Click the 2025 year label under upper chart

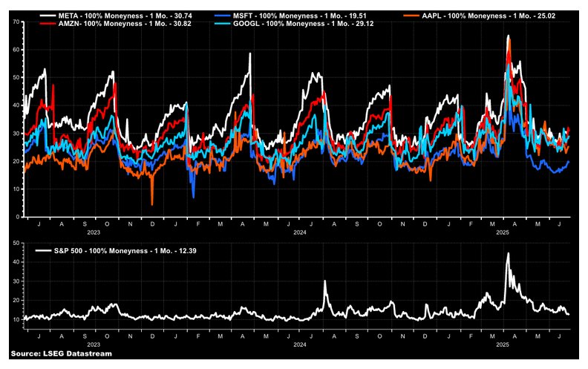tap(503, 232)
